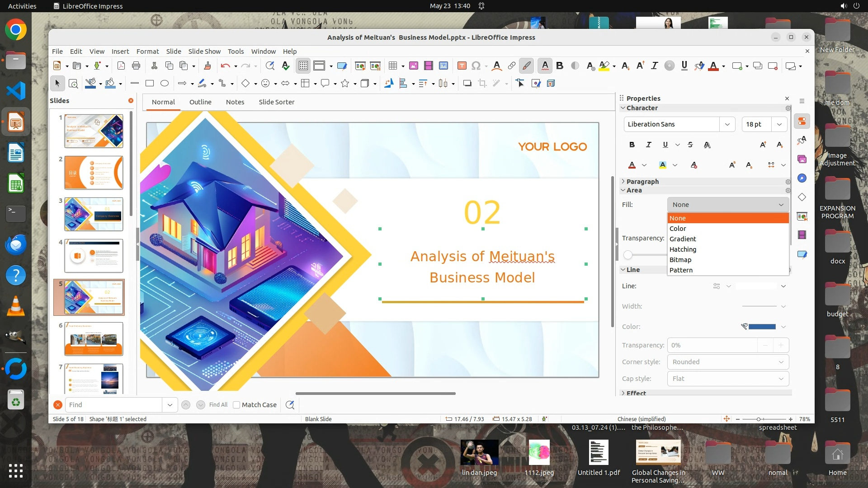The image size is (868, 488).
Task: Click the Undo arrow icon
Action: (x=225, y=66)
